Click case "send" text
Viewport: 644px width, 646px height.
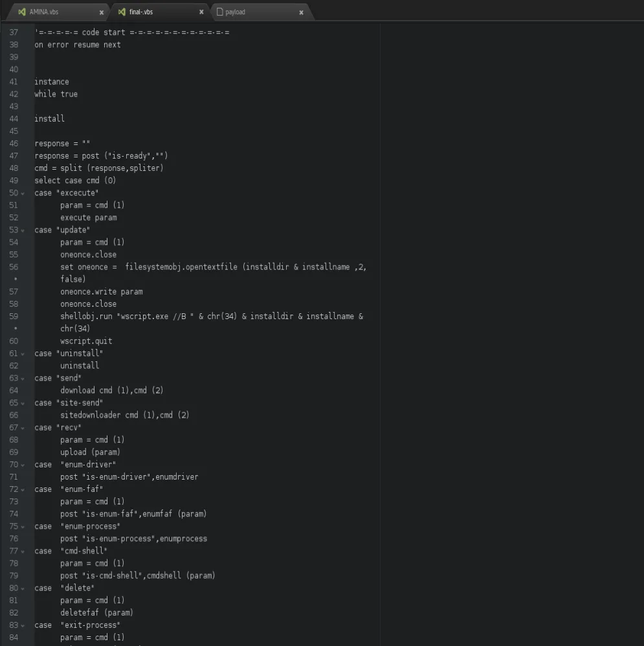pyautogui.click(x=58, y=378)
